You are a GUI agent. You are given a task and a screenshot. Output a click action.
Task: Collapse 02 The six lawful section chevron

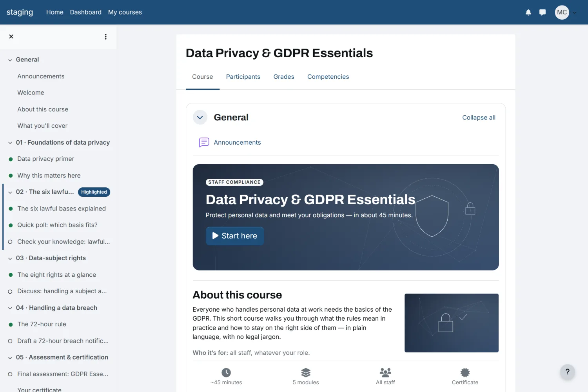(x=10, y=192)
